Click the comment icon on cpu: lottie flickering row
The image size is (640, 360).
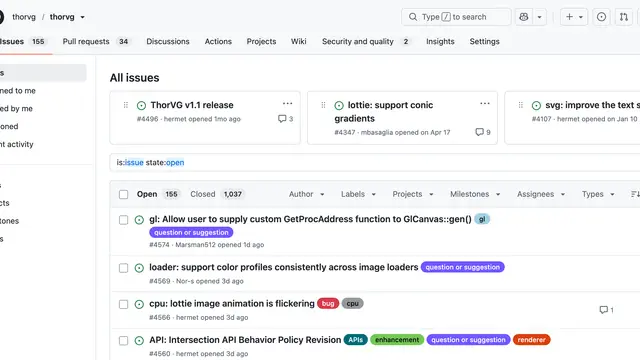point(603,310)
